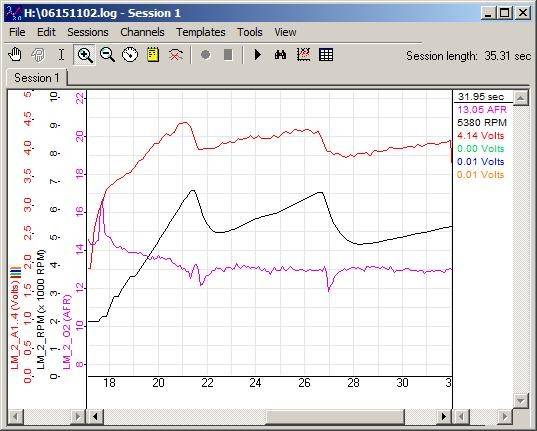
Task: Click the readout panel bottom scrollbar right arrow
Action: [x=505, y=417]
